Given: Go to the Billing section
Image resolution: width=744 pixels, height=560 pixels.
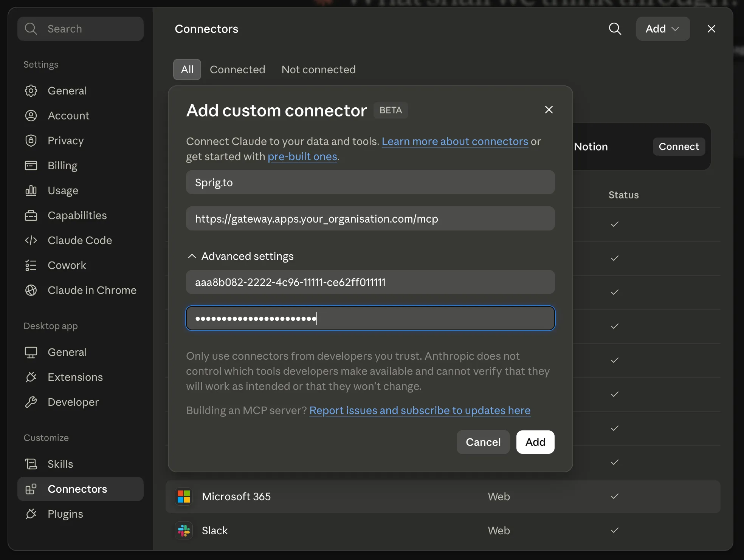Looking at the screenshot, I should coord(81,166).
